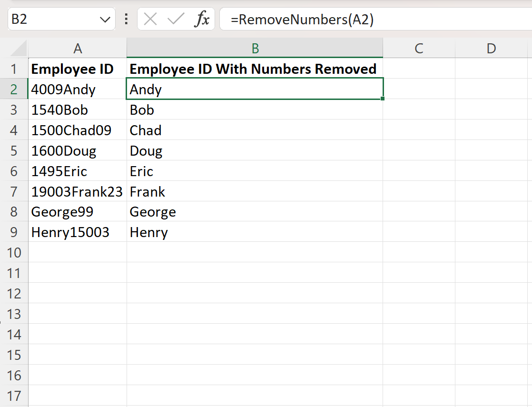Click empty cell C10
532x407 pixels.
pos(419,252)
